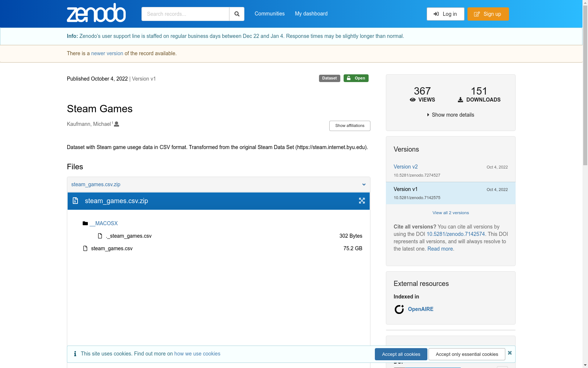588x368 pixels.
Task: Click the 302 Bytes file size
Action: tap(351, 236)
